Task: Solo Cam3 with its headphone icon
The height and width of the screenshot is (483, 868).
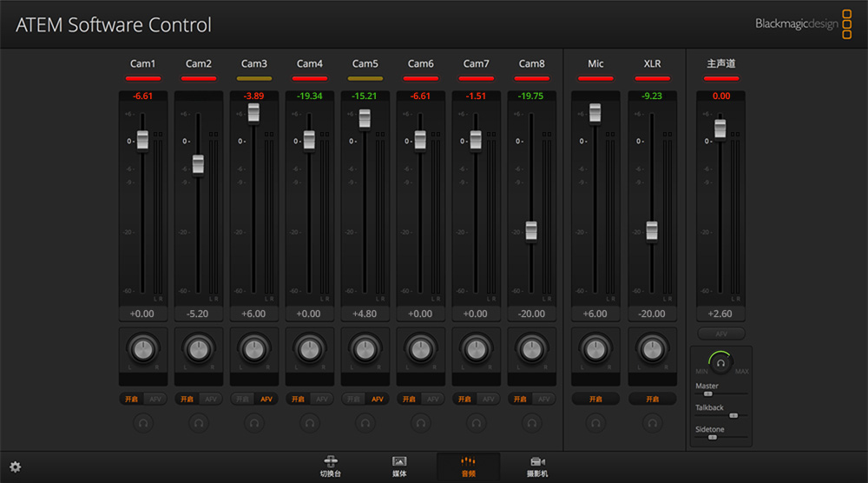Action: (x=254, y=423)
